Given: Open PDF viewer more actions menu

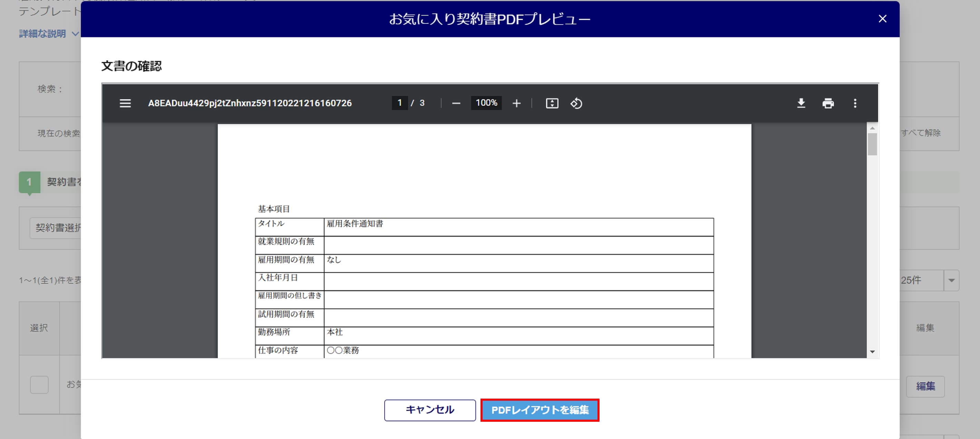Looking at the screenshot, I should coord(855,103).
